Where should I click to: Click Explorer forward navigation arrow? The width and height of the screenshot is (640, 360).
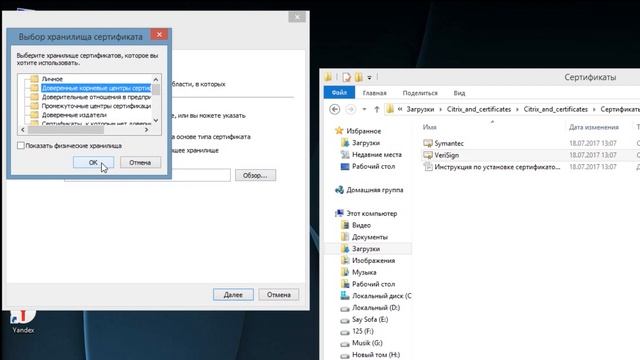pos(350,109)
